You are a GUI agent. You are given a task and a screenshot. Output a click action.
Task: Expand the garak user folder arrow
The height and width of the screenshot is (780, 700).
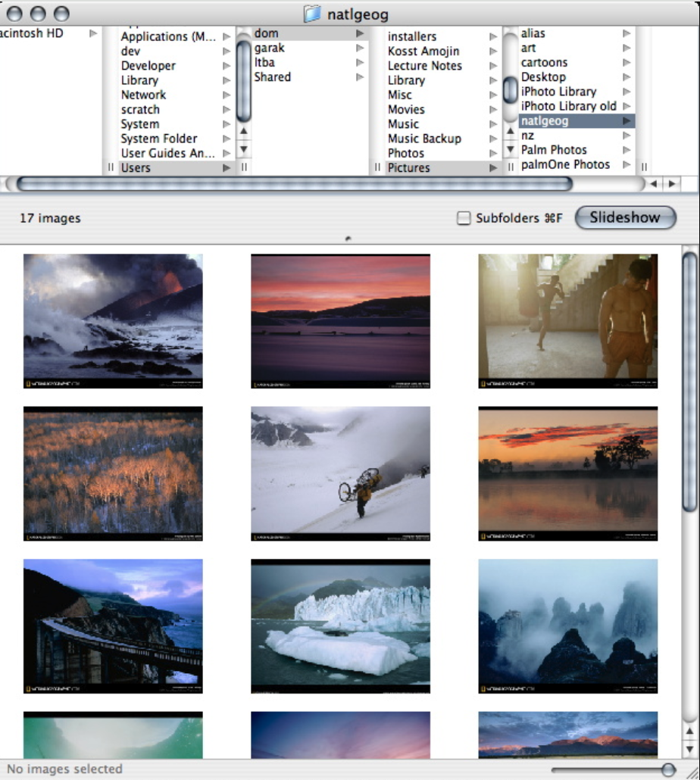(360, 48)
